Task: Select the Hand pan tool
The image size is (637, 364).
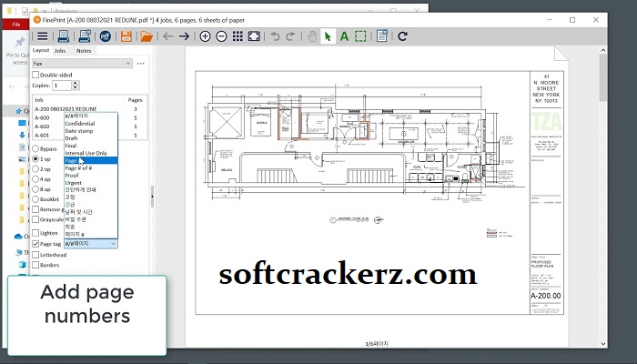Action: point(312,36)
